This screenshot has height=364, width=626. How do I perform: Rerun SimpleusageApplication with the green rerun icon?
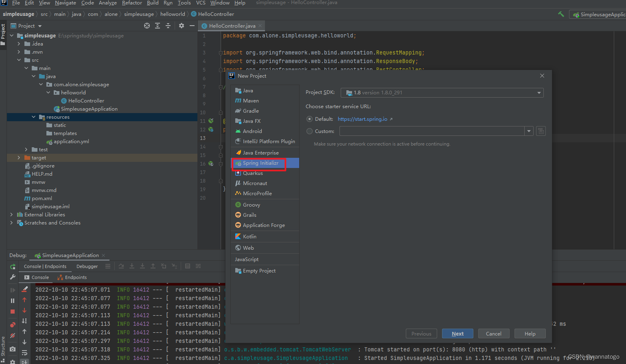[13, 266]
